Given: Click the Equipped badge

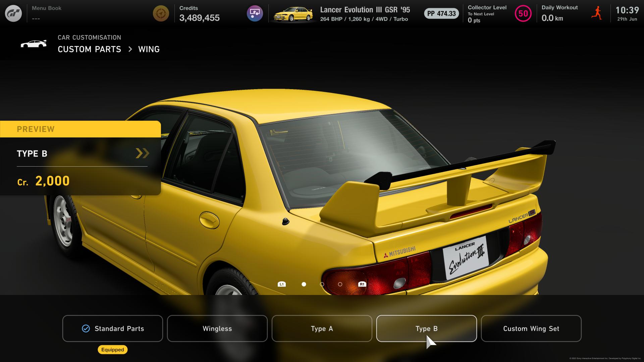Looking at the screenshot, I should (x=113, y=350).
